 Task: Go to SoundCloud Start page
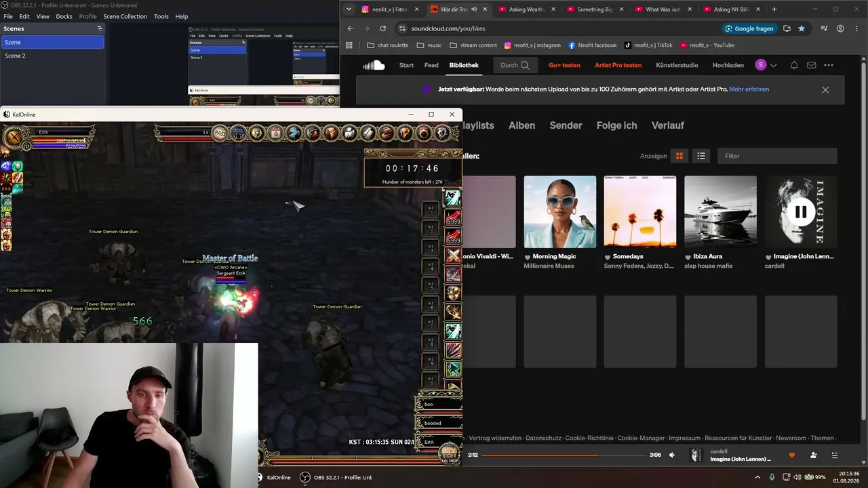tap(406, 65)
